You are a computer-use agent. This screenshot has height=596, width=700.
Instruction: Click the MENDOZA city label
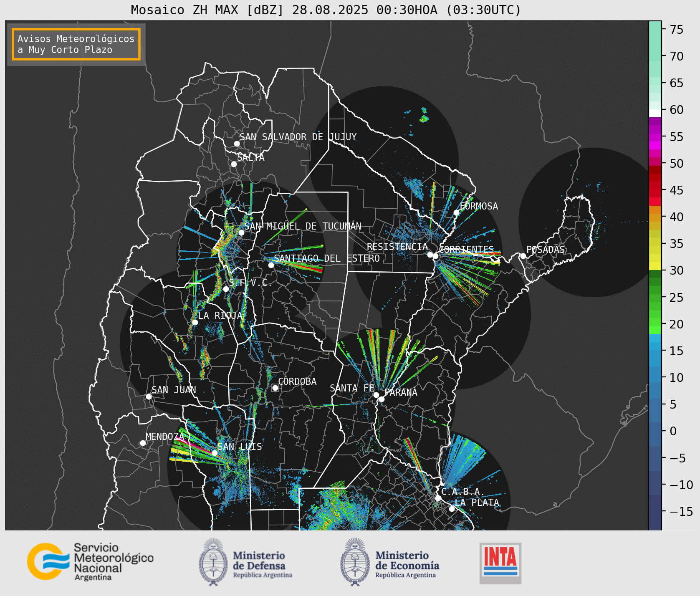pyautogui.click(x=165, y=437)
